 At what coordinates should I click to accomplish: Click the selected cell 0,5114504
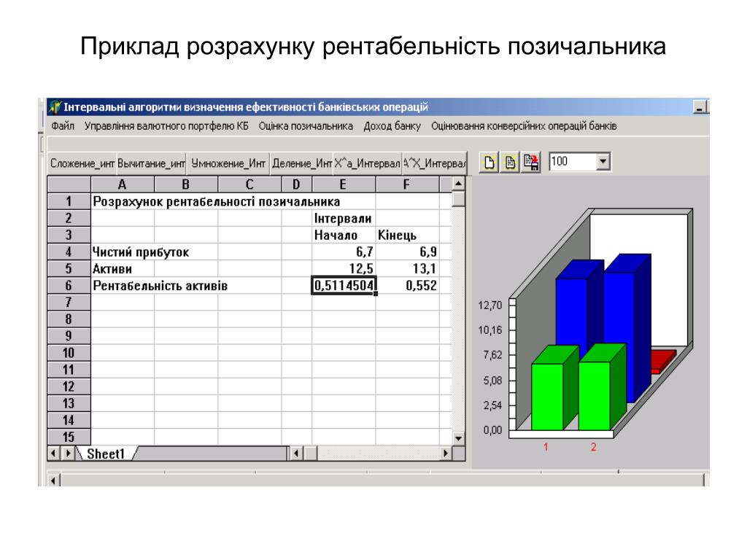coord(344,286)
